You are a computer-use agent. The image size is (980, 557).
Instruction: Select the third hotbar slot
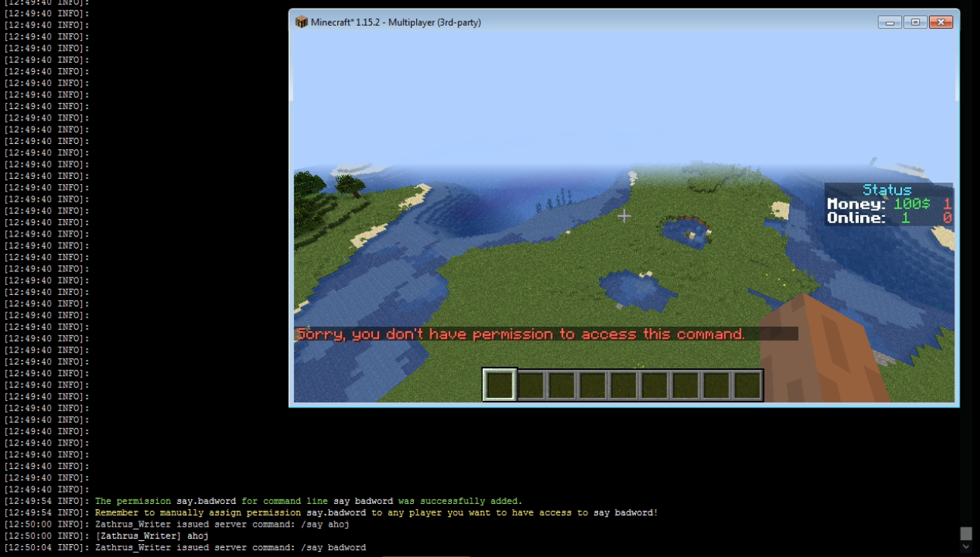562,385
